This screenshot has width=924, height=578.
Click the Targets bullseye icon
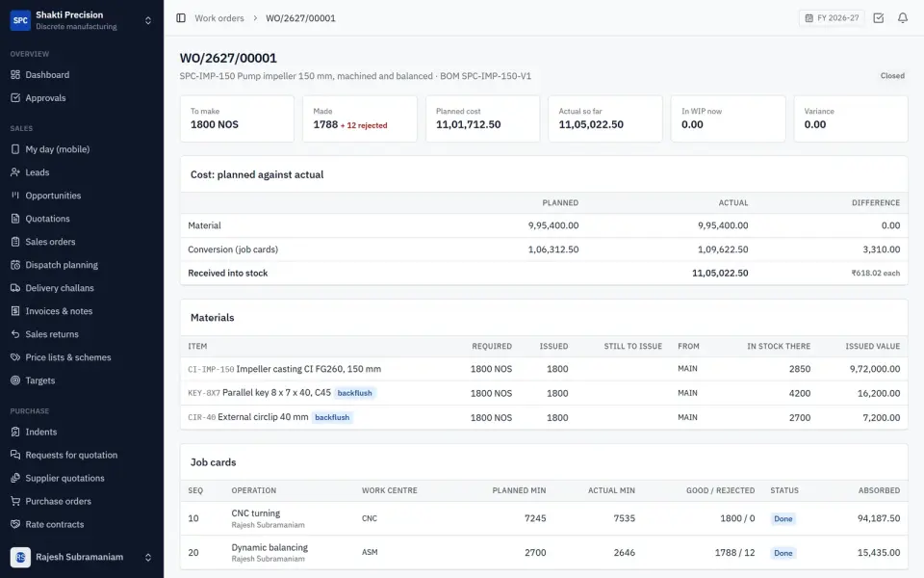tap(15, 381)
